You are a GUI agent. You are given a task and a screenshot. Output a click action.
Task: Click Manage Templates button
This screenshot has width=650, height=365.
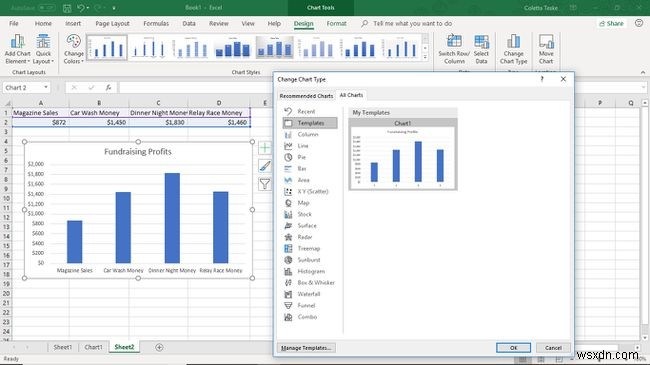point(306,348)
